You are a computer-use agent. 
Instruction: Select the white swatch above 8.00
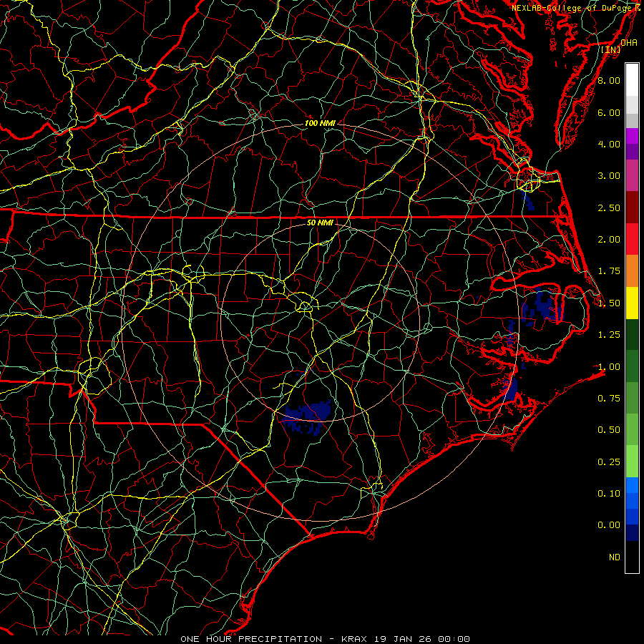[x=632, y=80]
